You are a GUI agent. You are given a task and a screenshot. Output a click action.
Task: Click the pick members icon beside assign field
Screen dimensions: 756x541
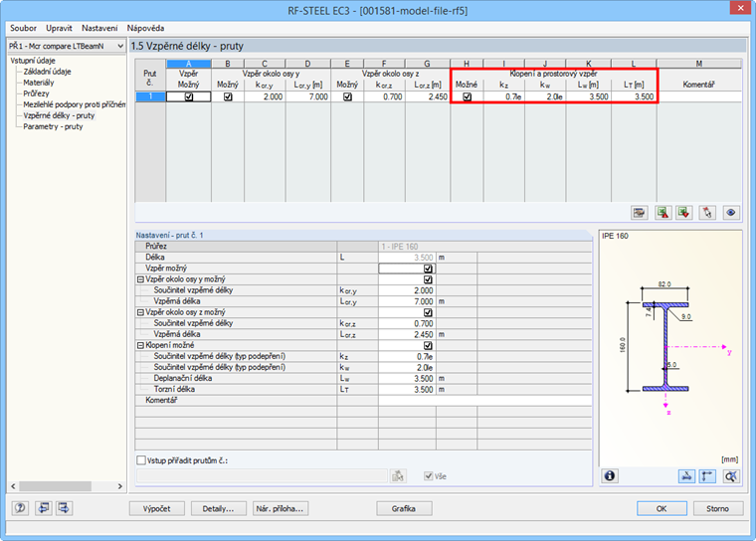tap(398, 476)
